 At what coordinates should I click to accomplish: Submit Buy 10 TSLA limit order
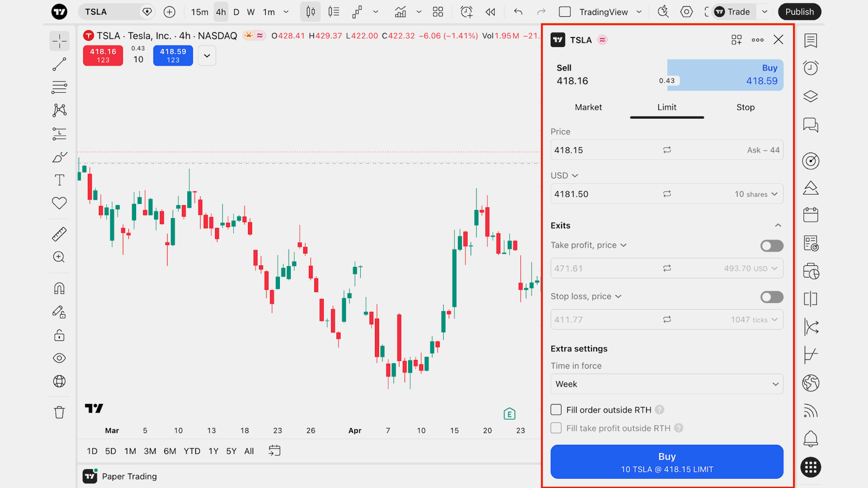click(667, 462)
